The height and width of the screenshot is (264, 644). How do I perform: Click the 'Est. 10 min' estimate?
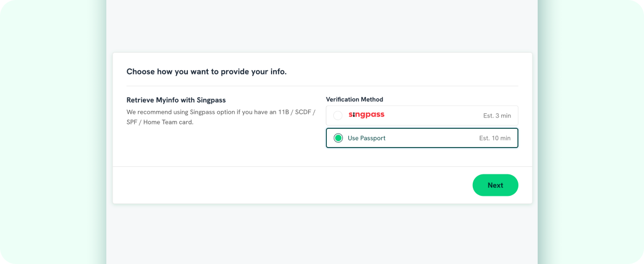tap(495, 138)
